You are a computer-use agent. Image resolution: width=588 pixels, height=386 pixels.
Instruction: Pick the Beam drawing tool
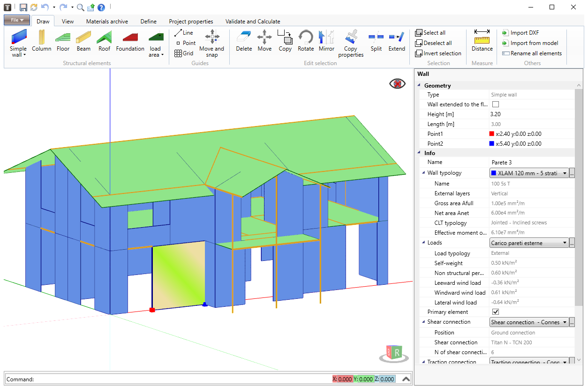83,41
